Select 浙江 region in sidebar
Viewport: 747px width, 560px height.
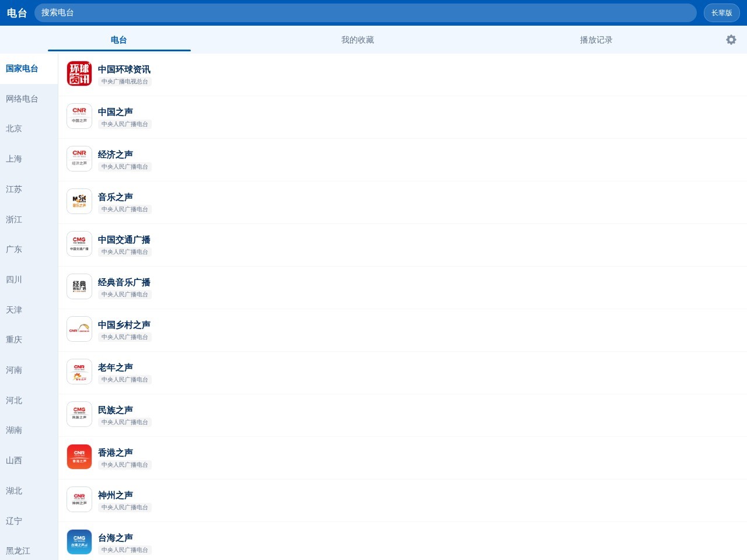(29, 219)
